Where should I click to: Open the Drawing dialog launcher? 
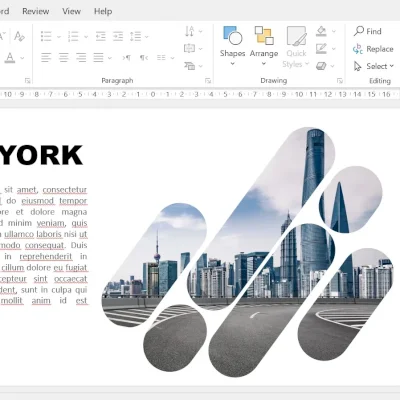click(340, 81)
